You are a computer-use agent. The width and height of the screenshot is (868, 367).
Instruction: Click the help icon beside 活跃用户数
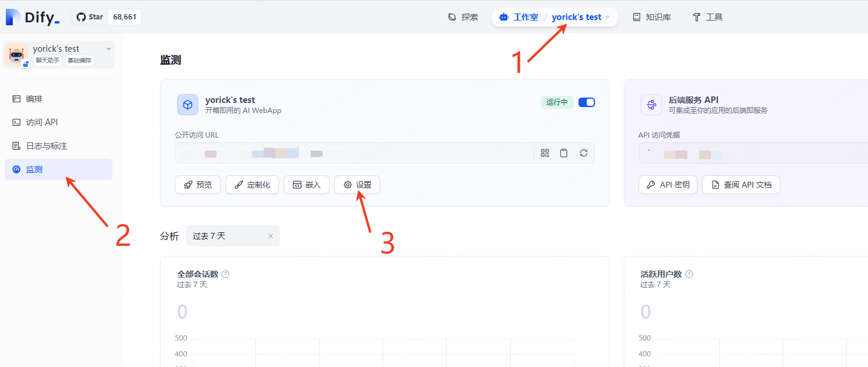click(x=689, y=274)
